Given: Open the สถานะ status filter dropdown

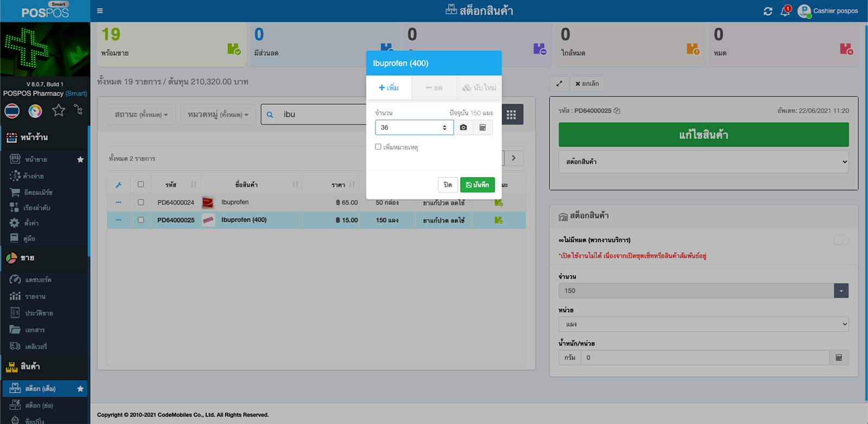Looking at the screenshot, I should (x=141, y=114).
